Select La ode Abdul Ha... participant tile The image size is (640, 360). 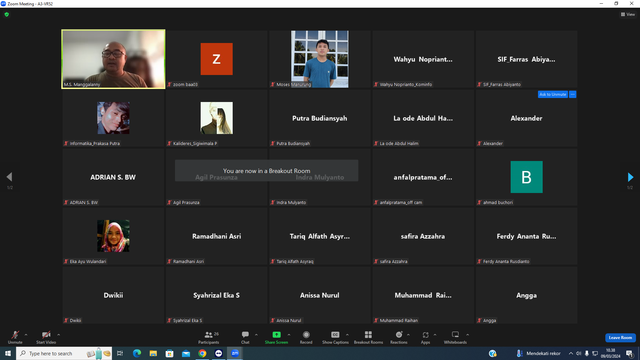(423, 118)
